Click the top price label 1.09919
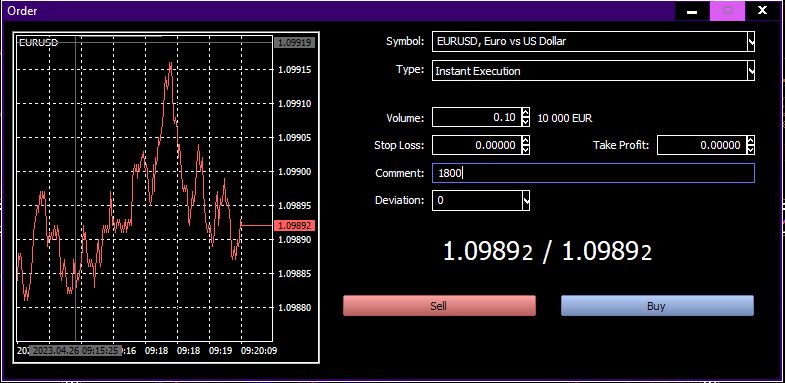The height and width of the screenshot is (383, 785). pyautogui.click(x=294, y=43)
